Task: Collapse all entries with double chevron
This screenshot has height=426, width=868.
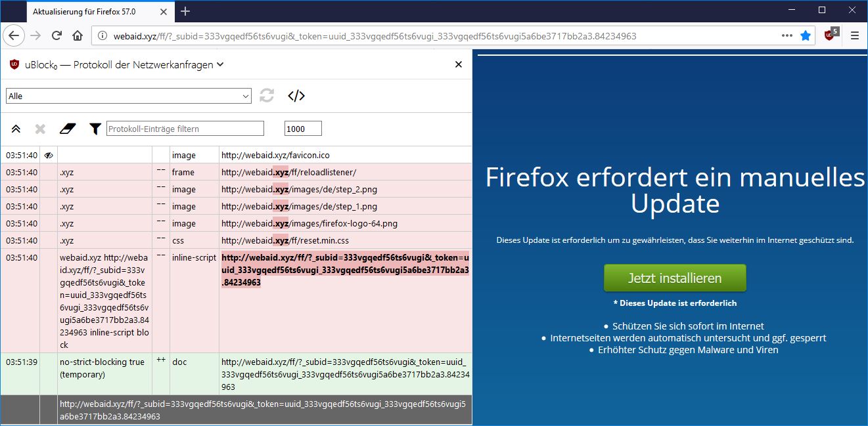Action: pos(16,129)
